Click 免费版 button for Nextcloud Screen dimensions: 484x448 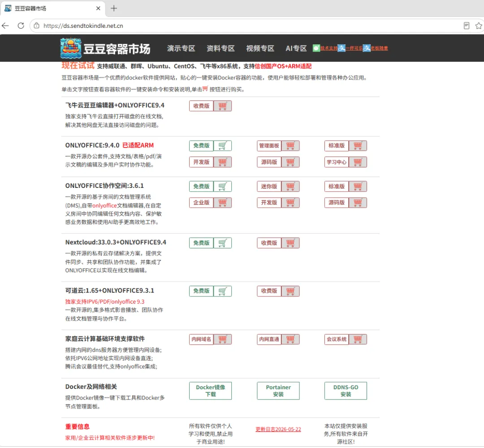[201, 243]
